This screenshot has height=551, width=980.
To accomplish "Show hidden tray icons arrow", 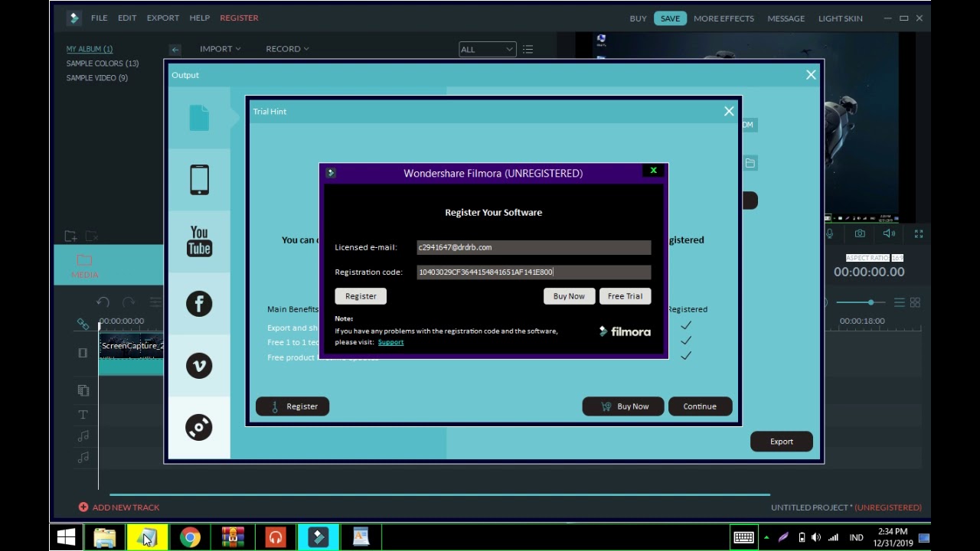I will (766, 538).
